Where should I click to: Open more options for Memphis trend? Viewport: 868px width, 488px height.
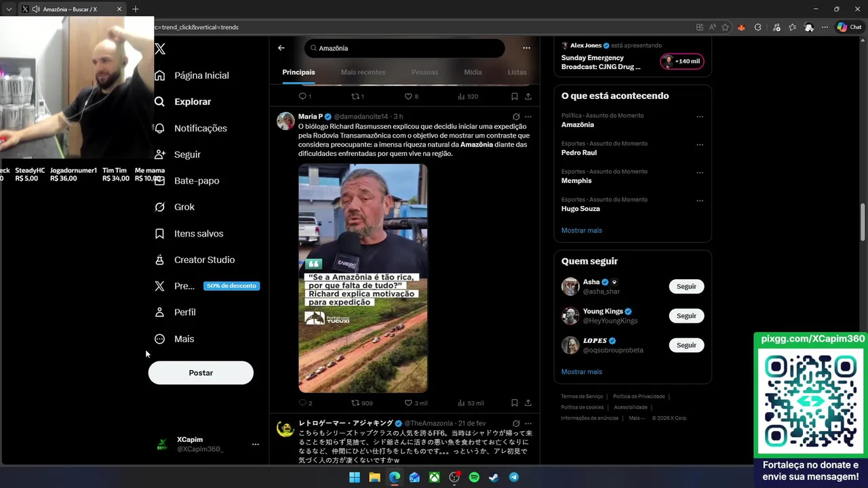[x=700, y=173]
